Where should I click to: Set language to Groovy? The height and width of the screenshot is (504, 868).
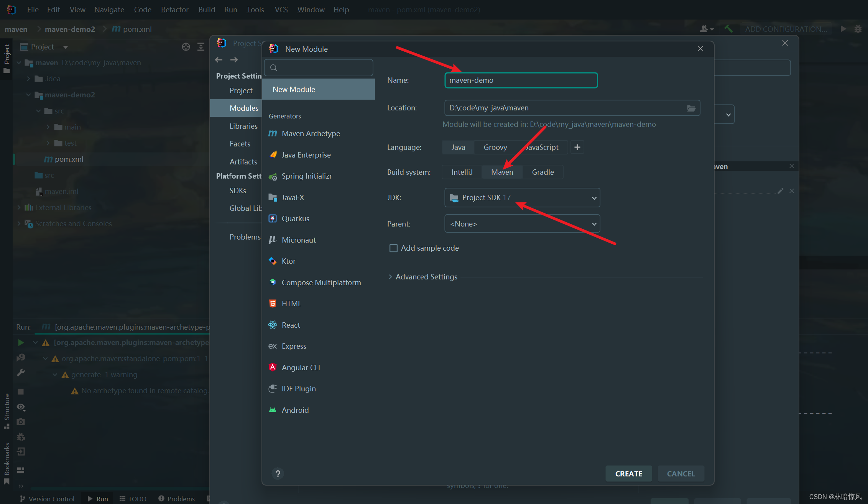[x=495, y=147]
